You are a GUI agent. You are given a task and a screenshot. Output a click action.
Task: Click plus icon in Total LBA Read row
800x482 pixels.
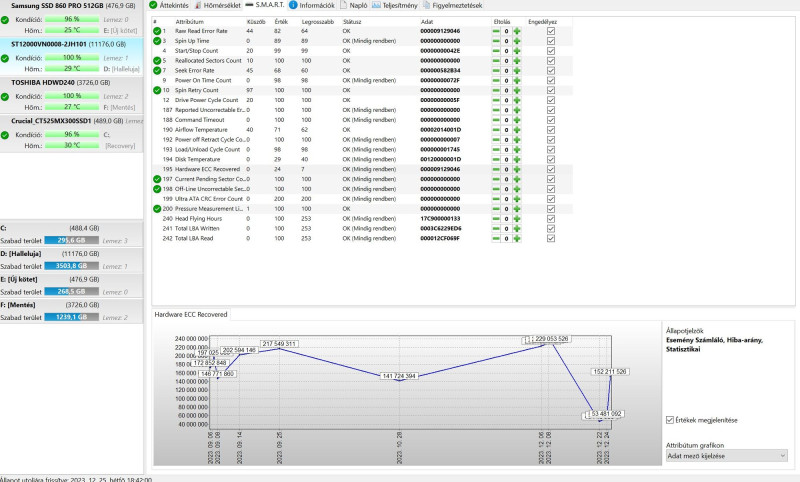coord(517,238)
